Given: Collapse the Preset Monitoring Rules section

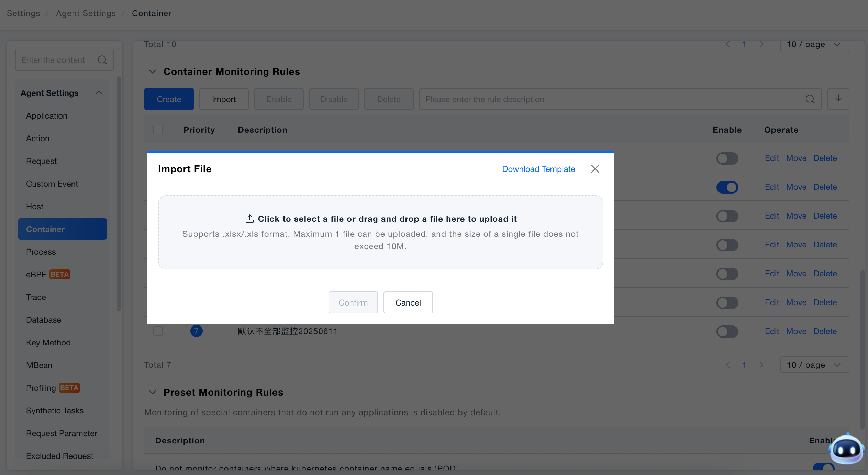Looking at the screenshot, I should pyautogui.click(x=153, y=392).
